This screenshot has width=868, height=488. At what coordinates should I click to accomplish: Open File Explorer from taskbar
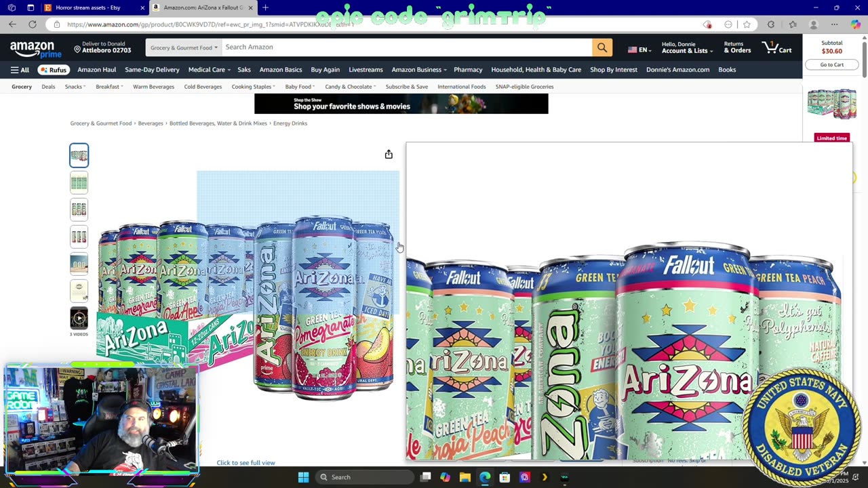point(465,477)
